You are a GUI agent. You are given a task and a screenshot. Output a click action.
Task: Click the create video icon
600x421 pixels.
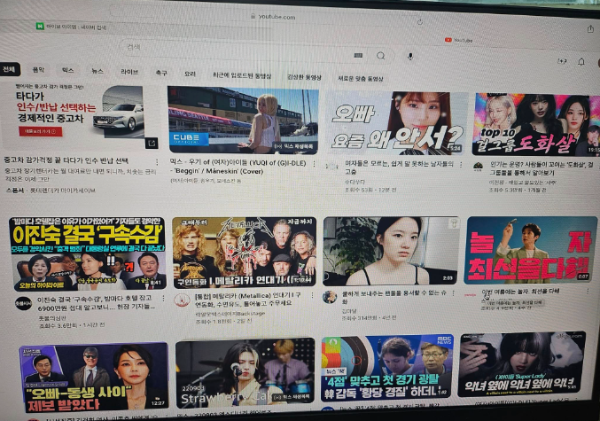(562, 61)
